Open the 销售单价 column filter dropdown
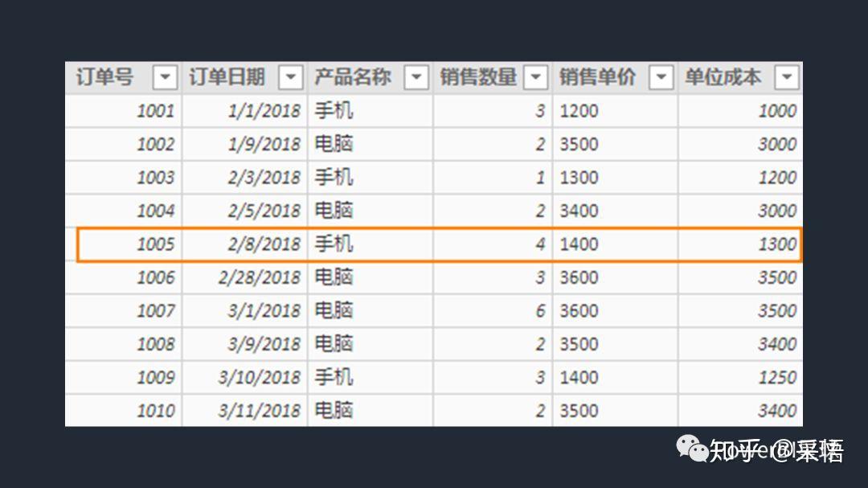This screenshot has height=488, width=868. coord(661,78)
